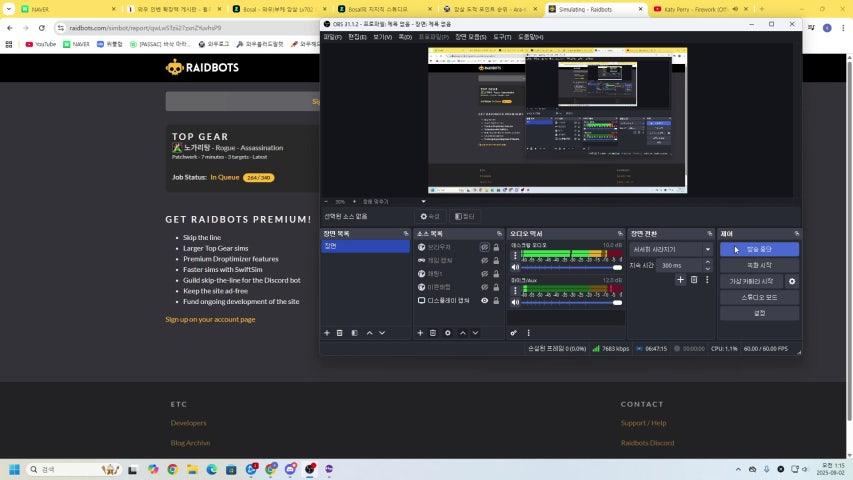853x480 pixels.
Task: Remove the scene with the trash icon in the scene list panel
Action: tap(339, 333)
